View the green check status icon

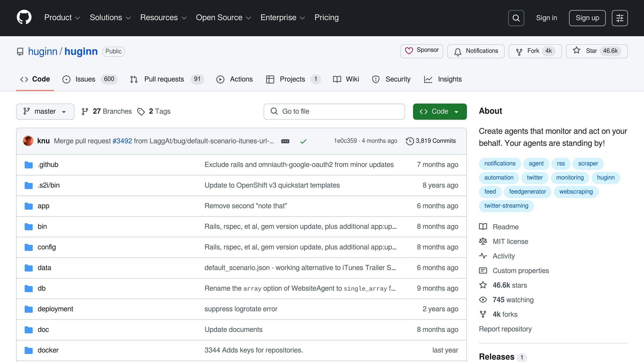pos(303,141)
